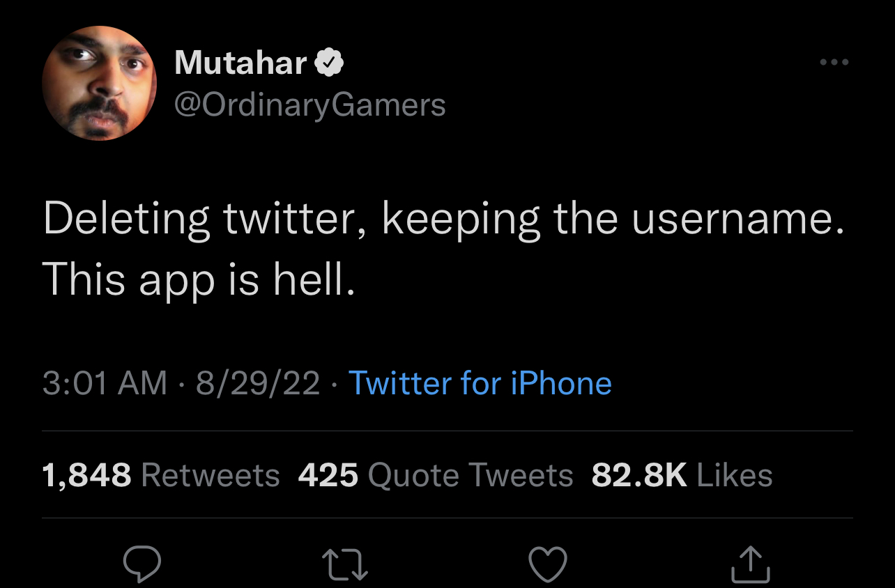
Task: Open the @OrdinaryGamers handle profile
Action: (309, 105)
